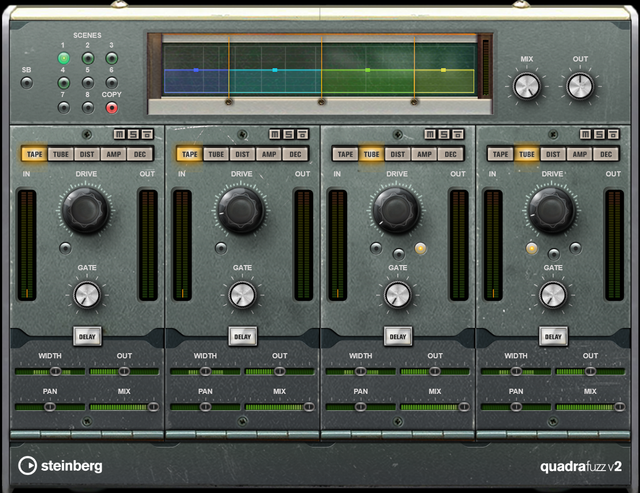The width and height of the screenshot is (640, 493).
Task: Click the first crossover frequency handle below display
Action: click(229, 101)
